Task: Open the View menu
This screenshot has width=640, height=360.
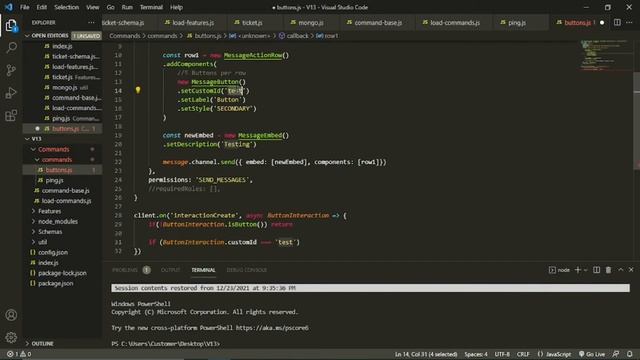Action: (x=93, y=7)
